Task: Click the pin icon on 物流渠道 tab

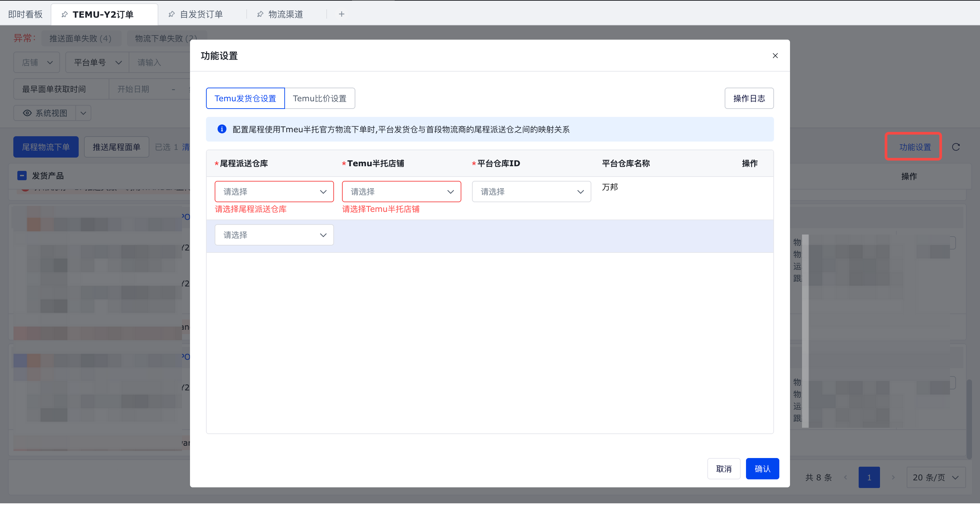Action: tap(260, 14)
